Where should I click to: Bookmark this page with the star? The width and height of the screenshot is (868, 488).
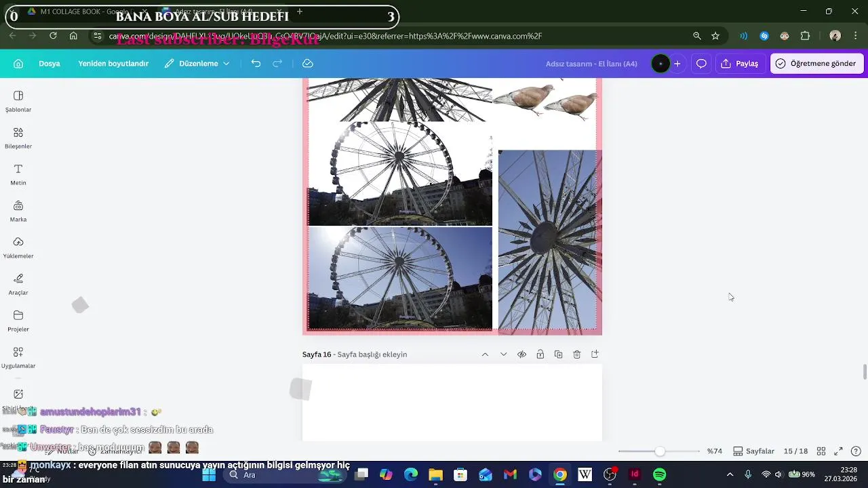(715, 36)
